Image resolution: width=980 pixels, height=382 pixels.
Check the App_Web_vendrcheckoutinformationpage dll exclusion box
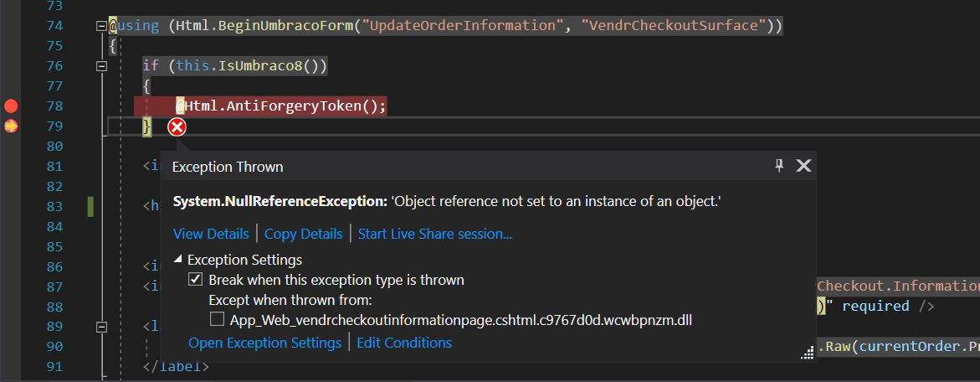[217, 320]
